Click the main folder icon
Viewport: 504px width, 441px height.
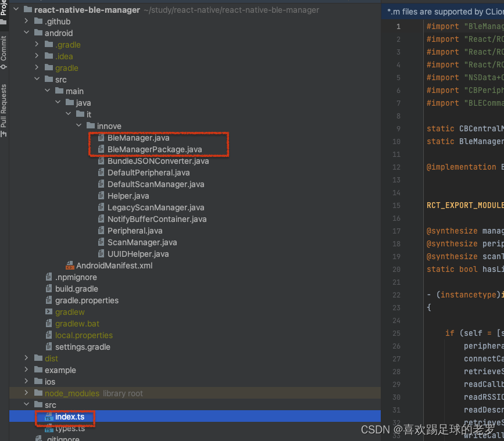(59, 91)
